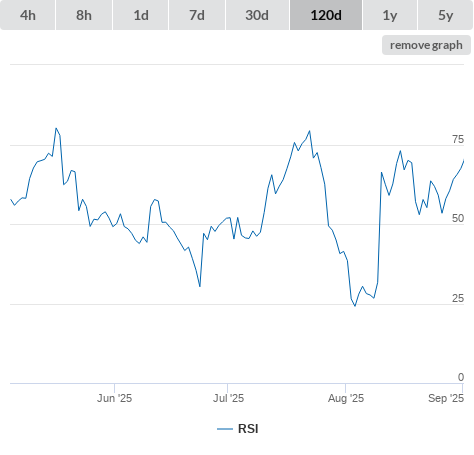The height and width of the screenshot is (455, 474).
Task: Open the 1y time range
Action: click(390, 15)
